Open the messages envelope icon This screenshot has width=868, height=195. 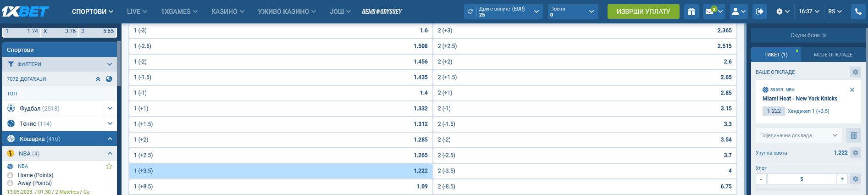710,11
